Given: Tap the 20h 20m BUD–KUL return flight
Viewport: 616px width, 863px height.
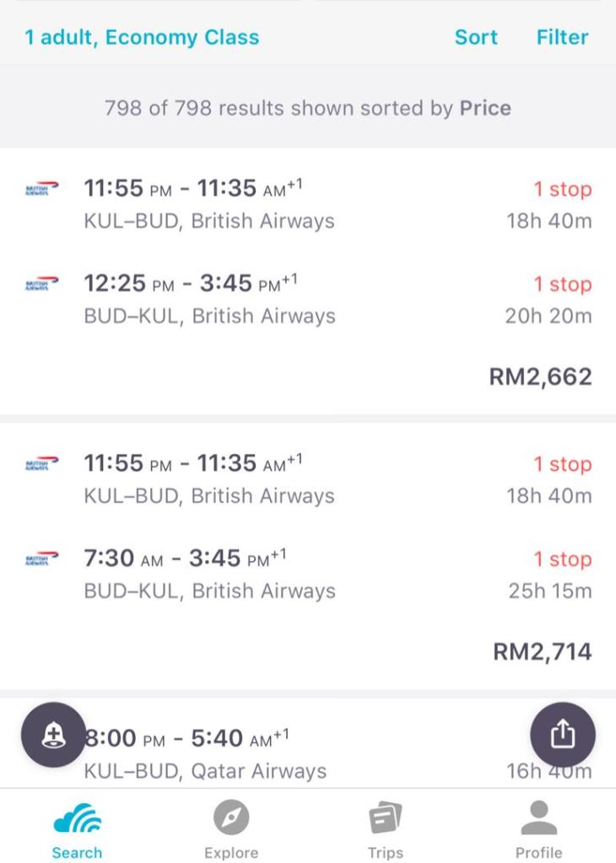Looking at the screenshot, I should 308,299.
